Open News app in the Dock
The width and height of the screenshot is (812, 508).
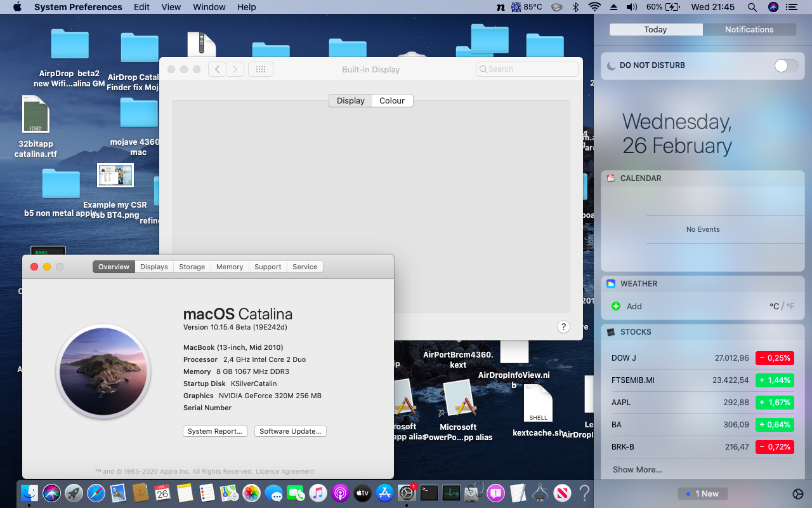coord(562,492)
